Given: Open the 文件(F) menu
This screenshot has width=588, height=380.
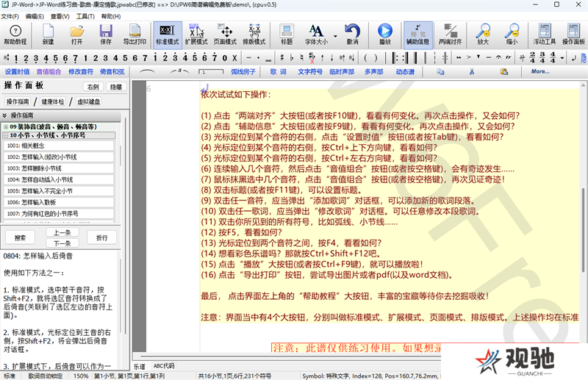Looking at the screenshot, I should pyautogui.click(x=10, y=16).
